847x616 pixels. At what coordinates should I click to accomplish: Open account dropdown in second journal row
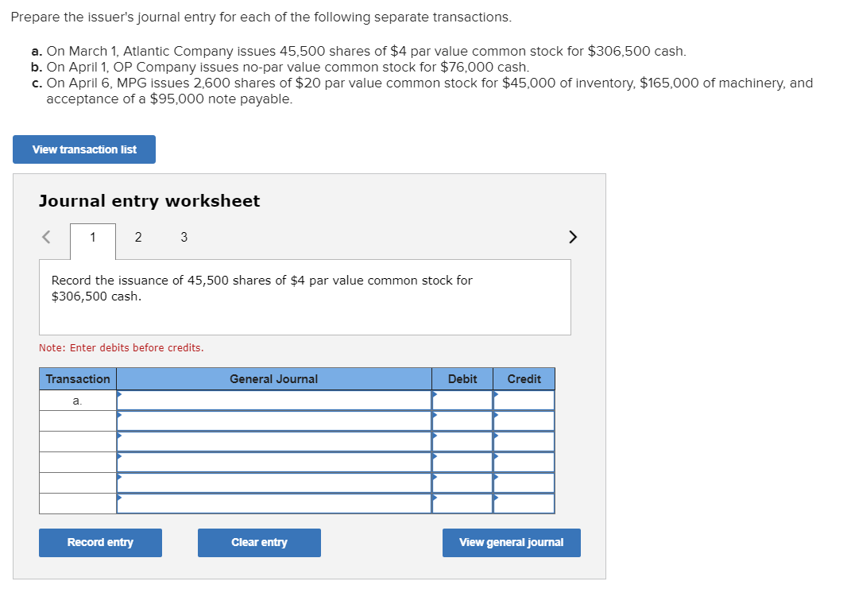click(x=274, y=421)
